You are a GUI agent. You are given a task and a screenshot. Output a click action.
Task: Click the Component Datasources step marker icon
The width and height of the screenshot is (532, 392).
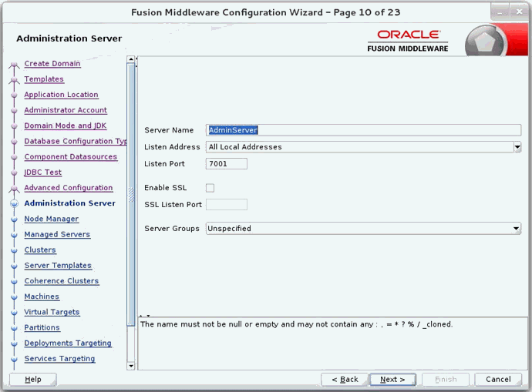[x=14, y=157]
